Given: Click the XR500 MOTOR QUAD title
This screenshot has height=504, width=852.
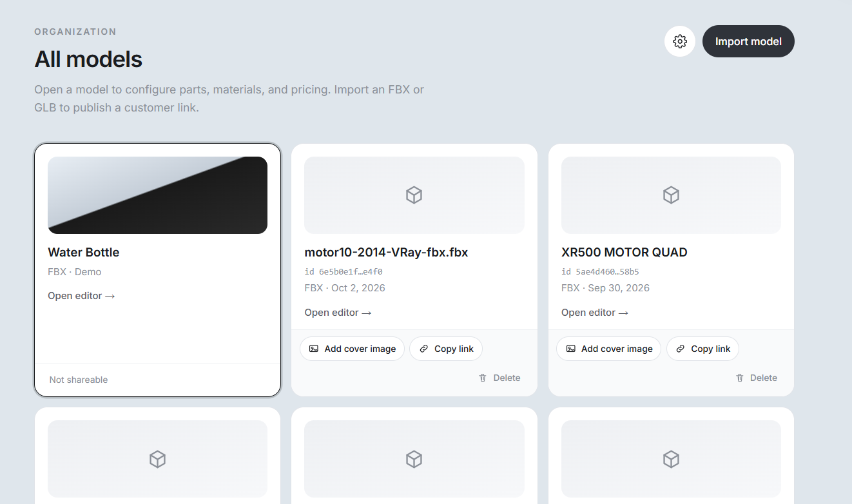Looking at the screenshot, I should [624, 252].
